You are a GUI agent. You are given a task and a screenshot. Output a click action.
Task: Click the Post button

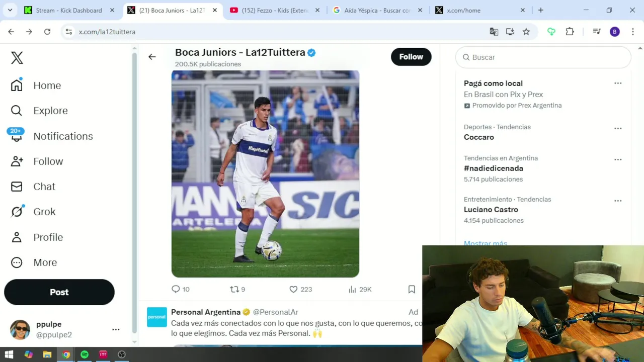(59, 292)
